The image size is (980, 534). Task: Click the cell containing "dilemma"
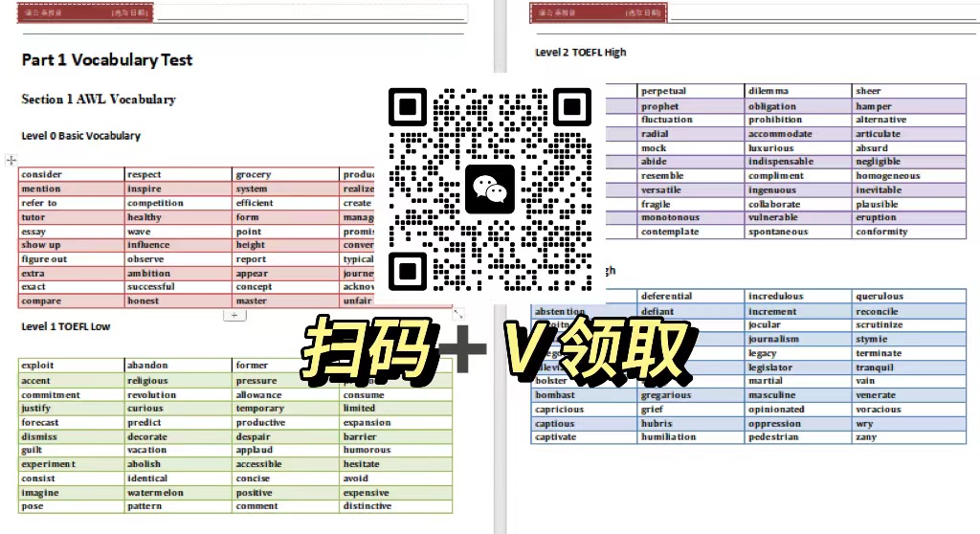click(x=798, y=91)
